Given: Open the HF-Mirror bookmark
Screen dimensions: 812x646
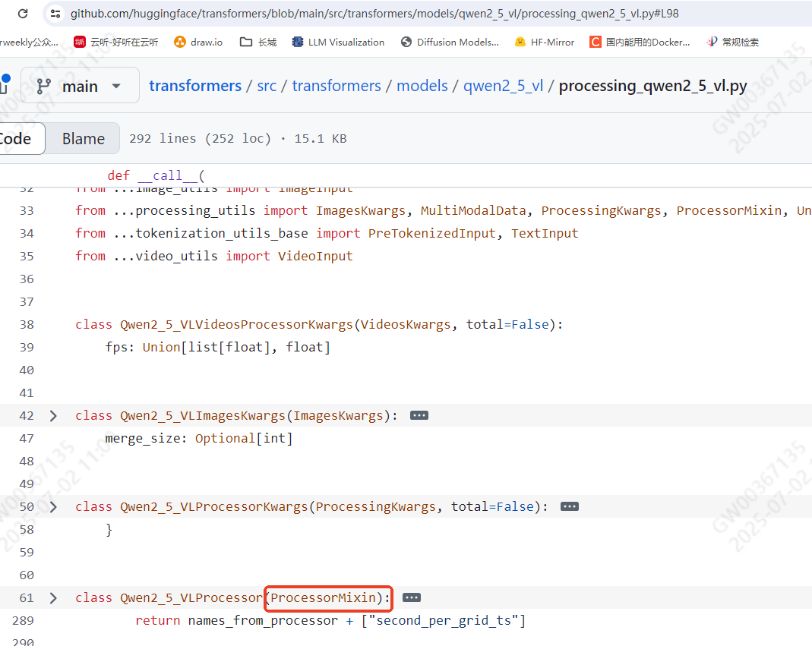Looking at the screenshot, I should coord(545,42).
